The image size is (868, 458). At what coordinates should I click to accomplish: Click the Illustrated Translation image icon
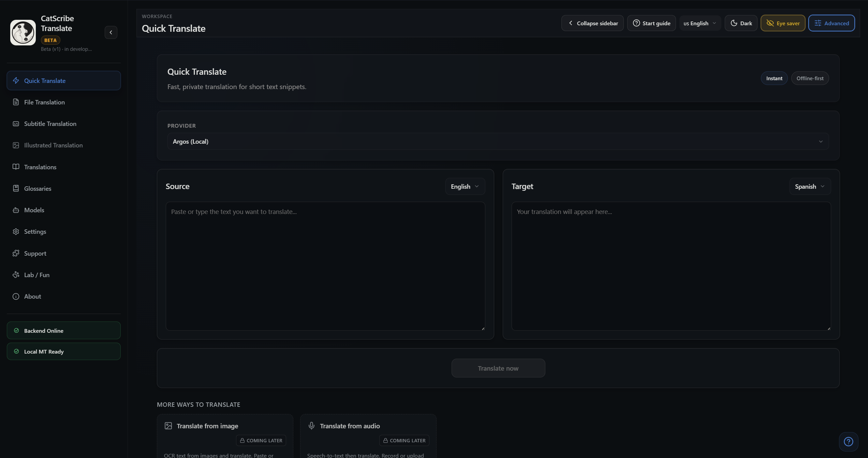pos(16,145)
